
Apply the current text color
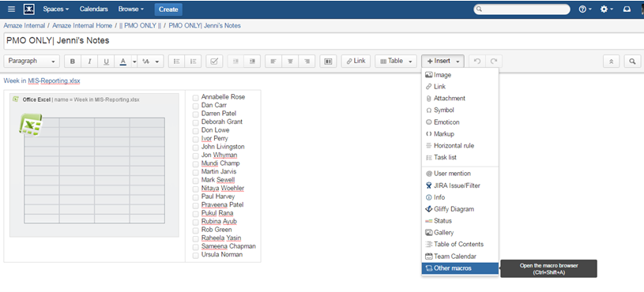(x=122, y=62)
